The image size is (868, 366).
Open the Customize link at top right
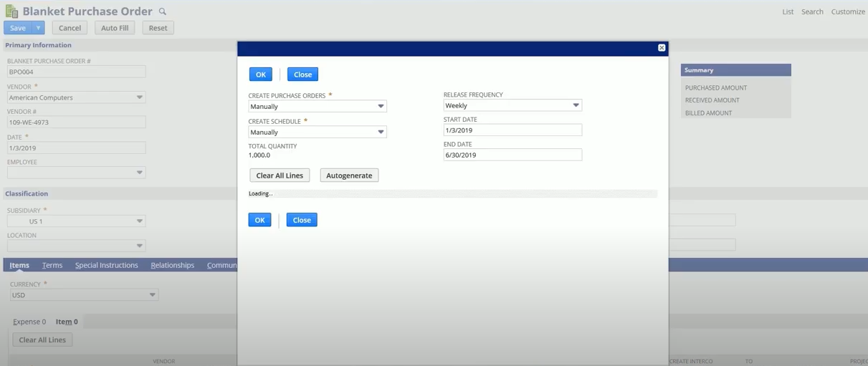[848, 11]
